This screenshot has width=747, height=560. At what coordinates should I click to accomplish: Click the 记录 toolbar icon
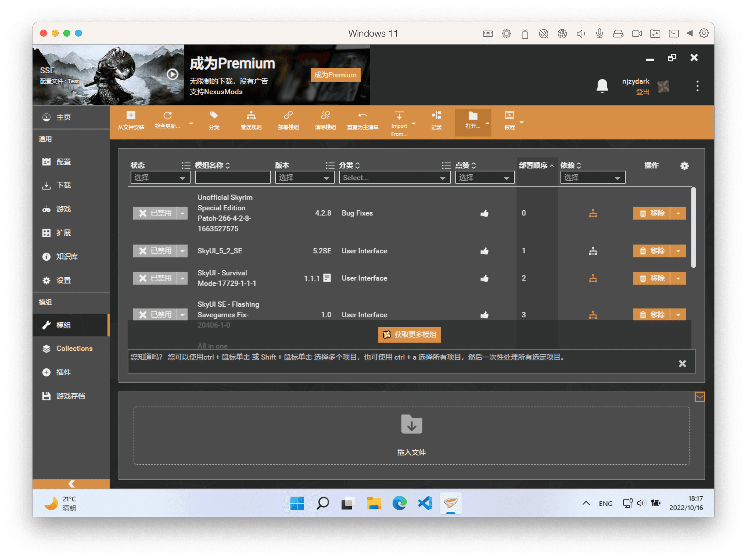click(x=436, y=116)
